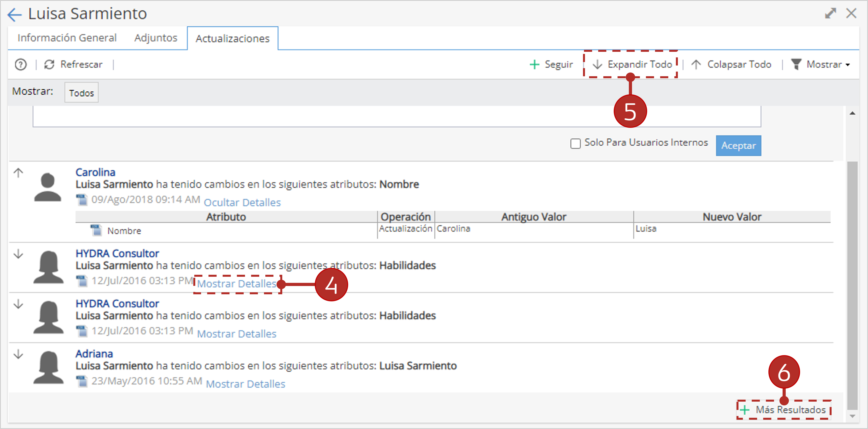Expand first HYDRA Consultor entry arrow

[19, 254]
